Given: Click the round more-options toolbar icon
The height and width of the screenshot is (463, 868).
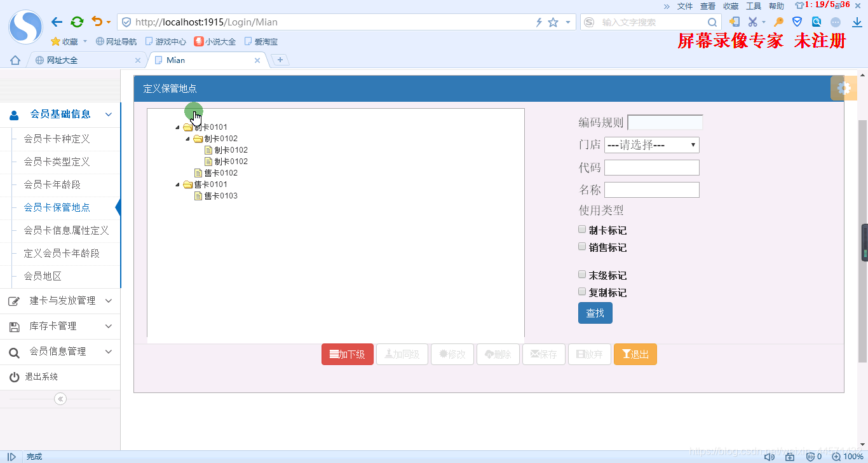Looking at the screenshot, I should point(836,22).
